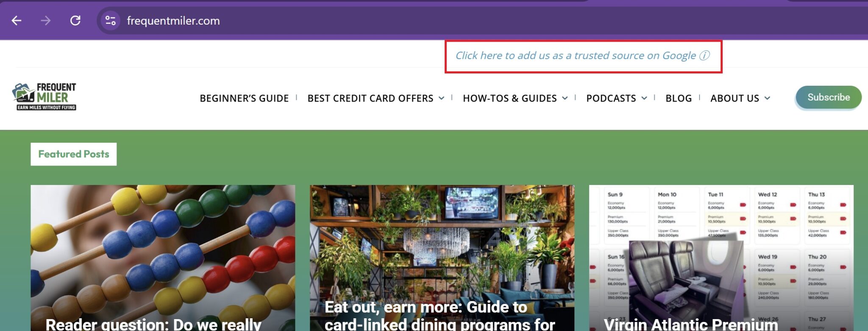
Task: Open the Blog menu item
Action: (679, 98)
